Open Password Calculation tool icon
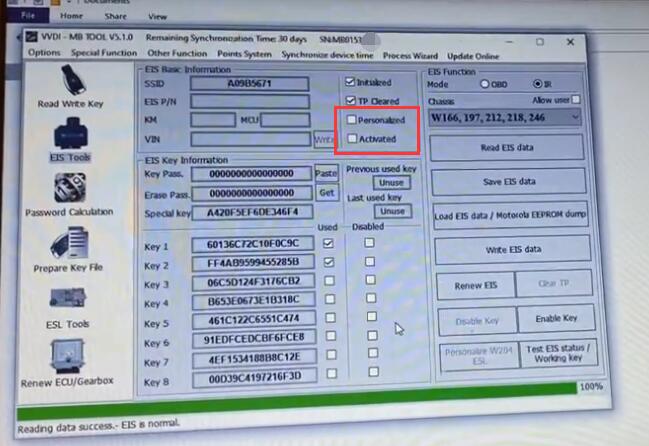The height and width of the screenshot is (446, 649). click(x=68, y=191)
